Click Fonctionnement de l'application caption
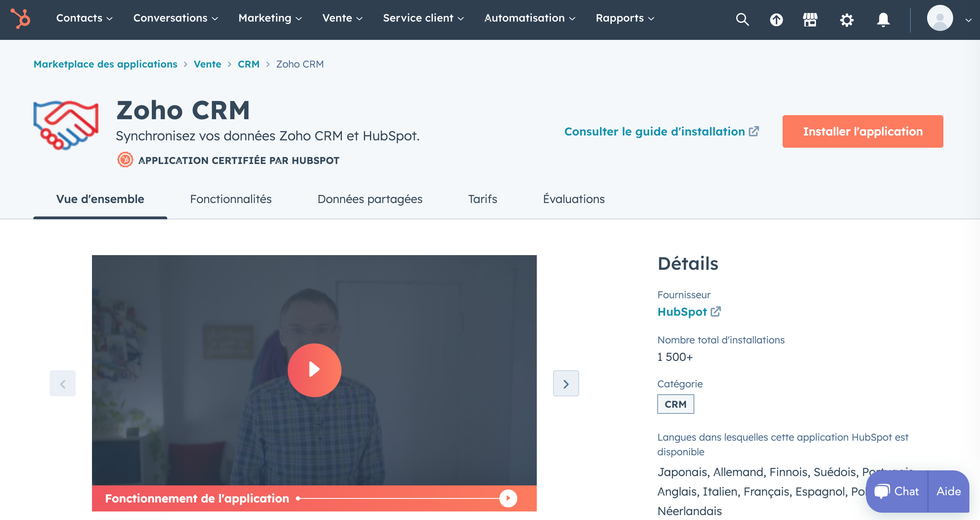Viewport: 980px width, 520px height. [x=197, y=498]
